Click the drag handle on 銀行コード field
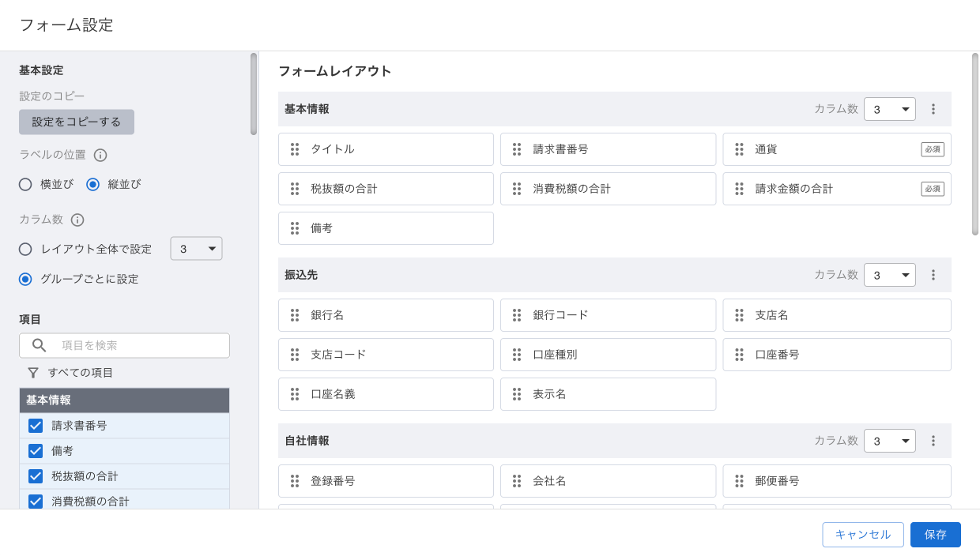This screenshot has width=980, height=560. (x=517, y=315)
